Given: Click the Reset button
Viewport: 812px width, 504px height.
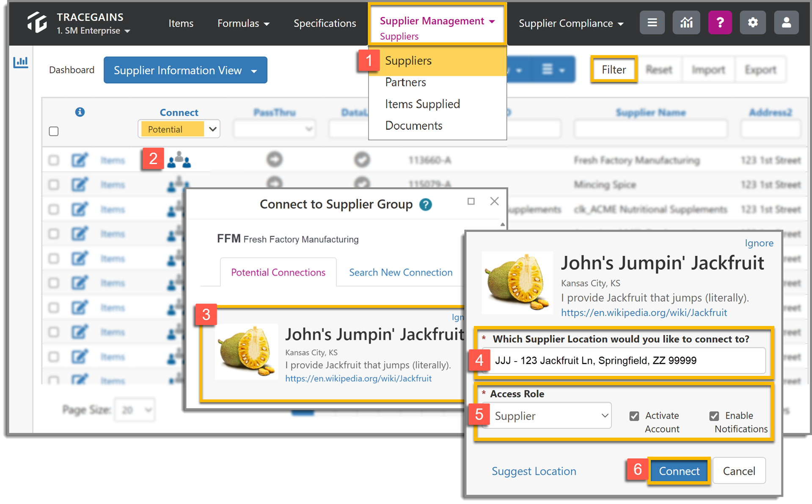Looking at the screenshot, I should coord(659,69).
